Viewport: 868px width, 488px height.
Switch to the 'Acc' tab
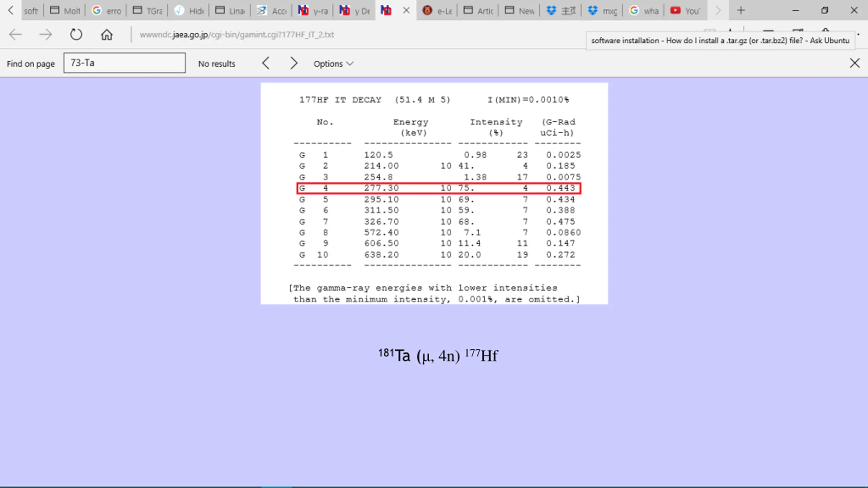271,11
